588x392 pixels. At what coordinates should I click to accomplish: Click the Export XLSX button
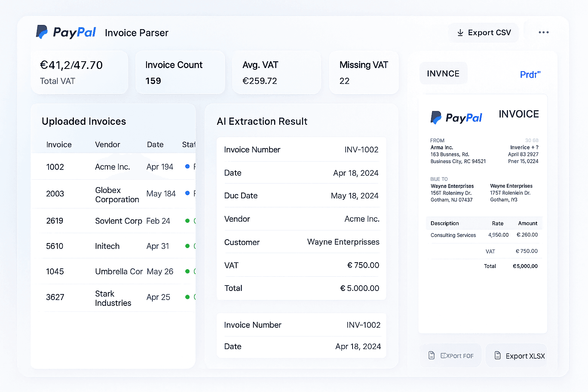click(516, 356)
